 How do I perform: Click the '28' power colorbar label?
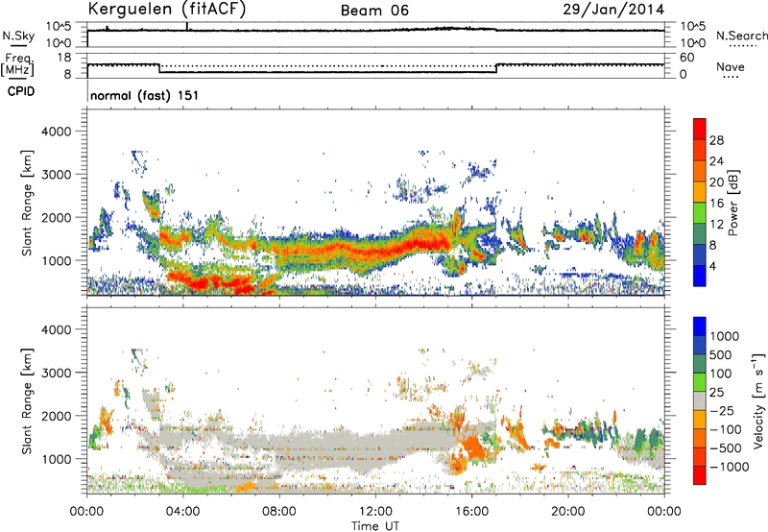click(x=716, y=140)
